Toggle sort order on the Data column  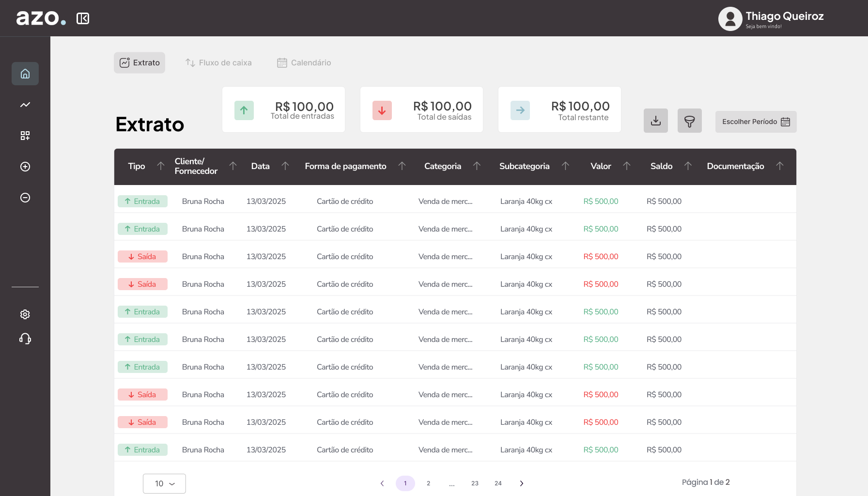285,166
